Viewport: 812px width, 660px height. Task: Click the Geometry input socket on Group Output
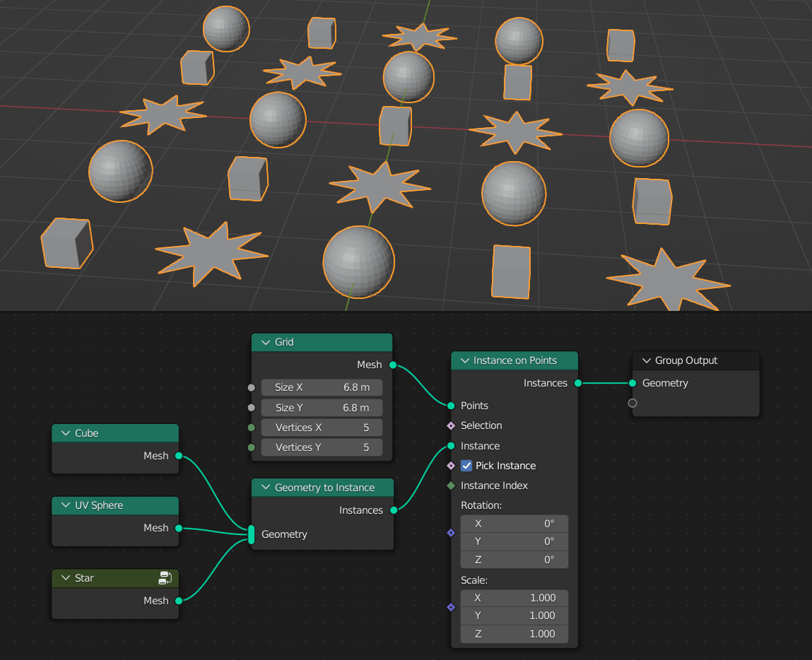click(632, 383)
